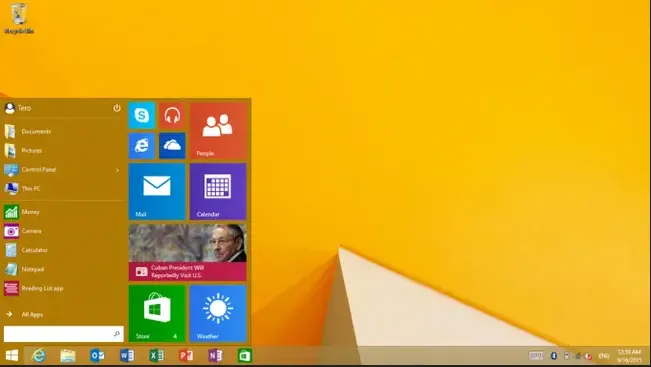Click the search magnifier icon
This screenshot has width=651, height=367.
pos(117,334)
